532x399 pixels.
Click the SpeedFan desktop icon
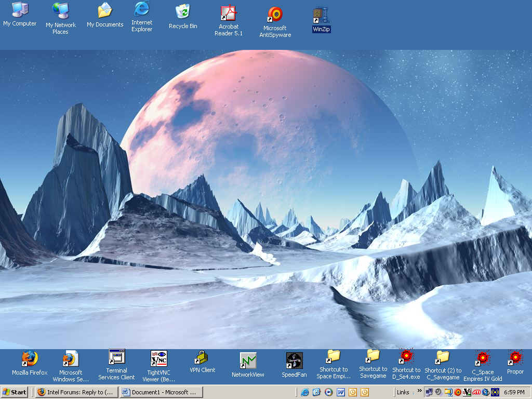pos(295,360)
